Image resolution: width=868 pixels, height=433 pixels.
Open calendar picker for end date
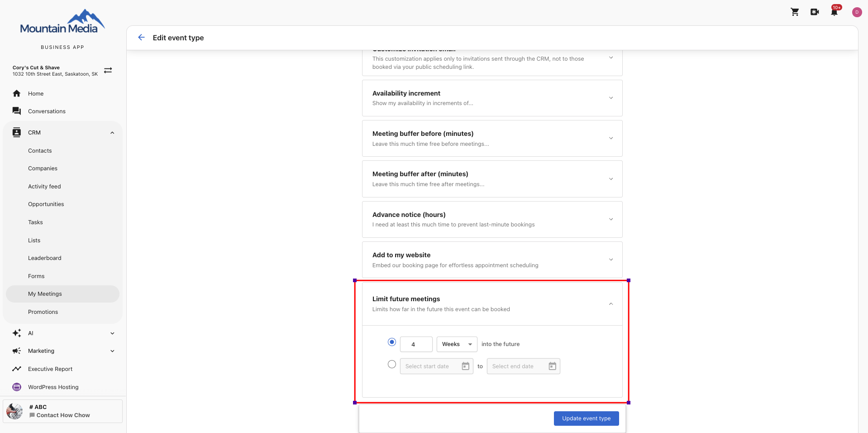(552, 366)
